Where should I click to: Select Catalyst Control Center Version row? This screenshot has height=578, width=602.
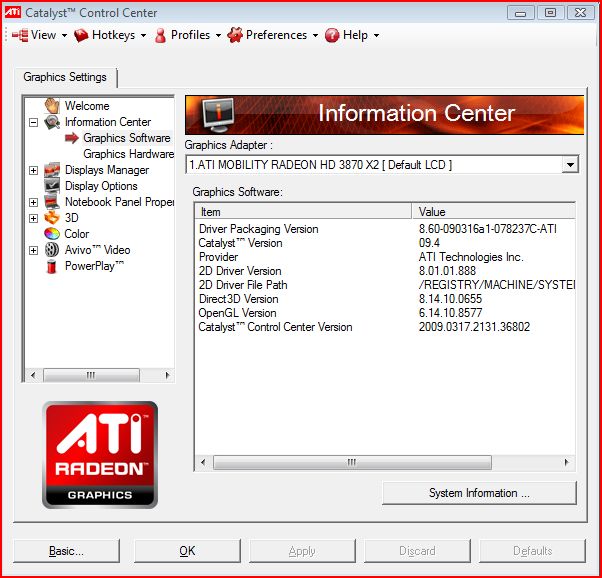(385, 327)
